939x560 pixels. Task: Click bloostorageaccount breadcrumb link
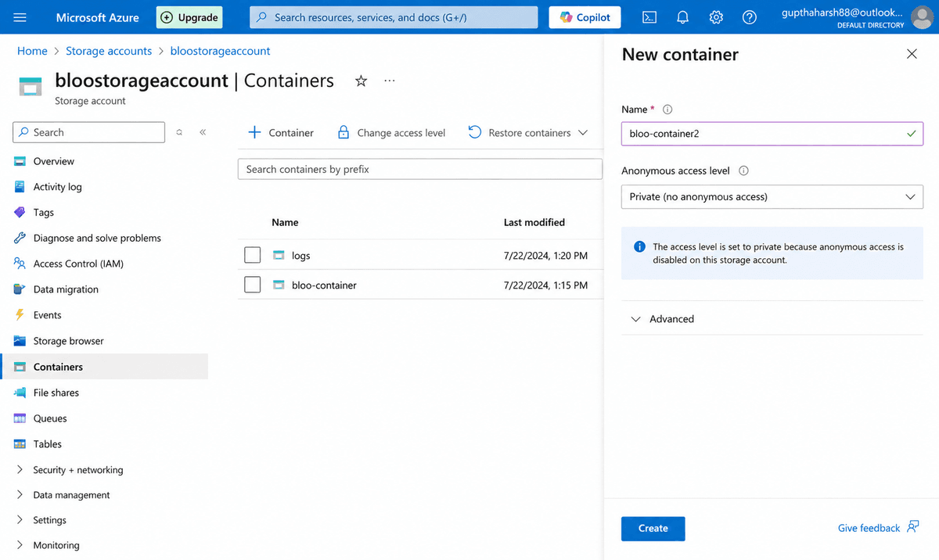tap(220, 51)
